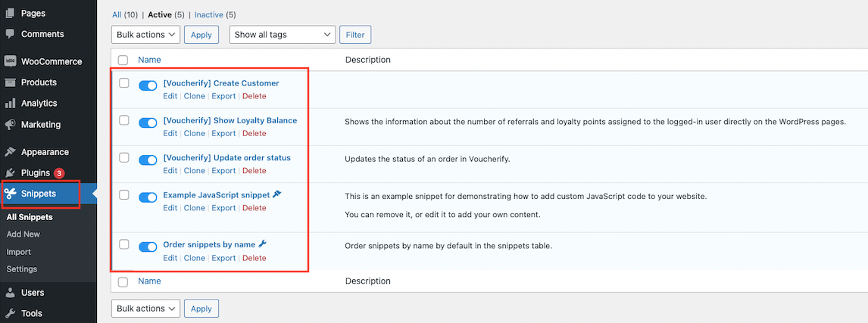Edit the Create Customer snippet
Screen dimensions: 868x323
point(170,96)
